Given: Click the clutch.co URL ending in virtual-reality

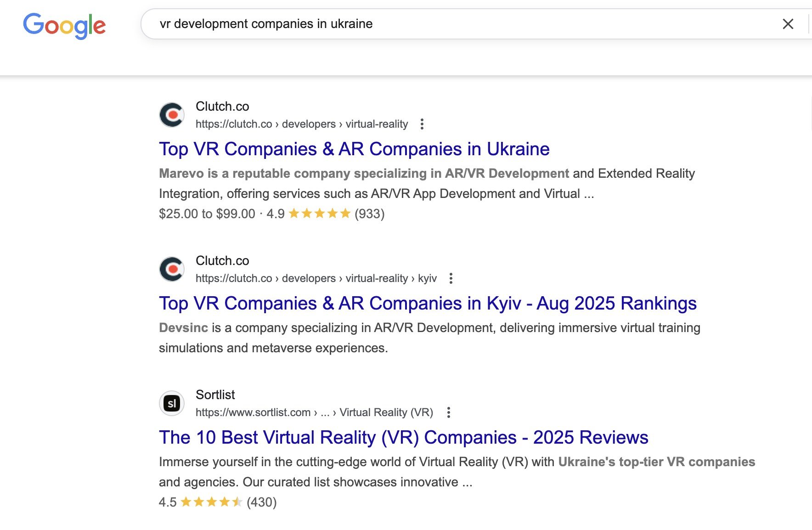Looking at the screenshot, I should tap(301, 124).
